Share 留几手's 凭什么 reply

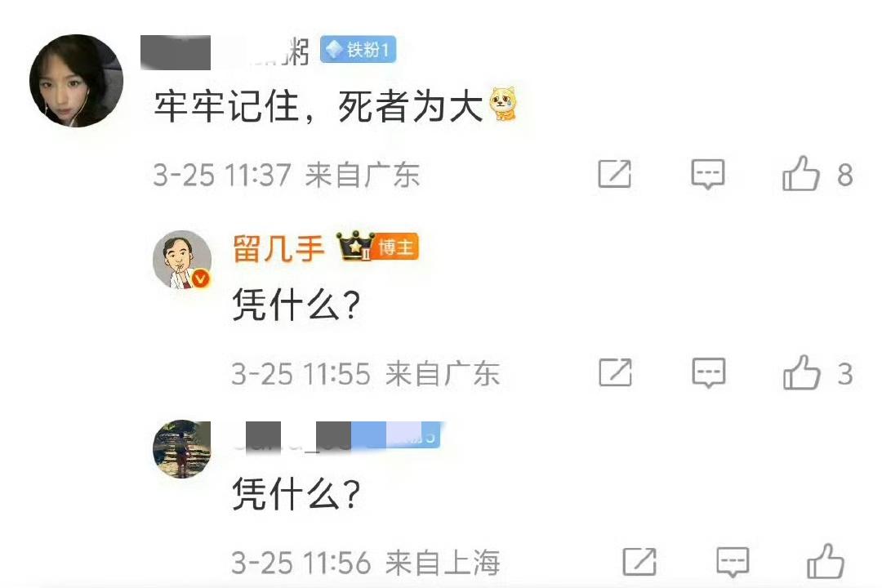(x=616, y=373)
